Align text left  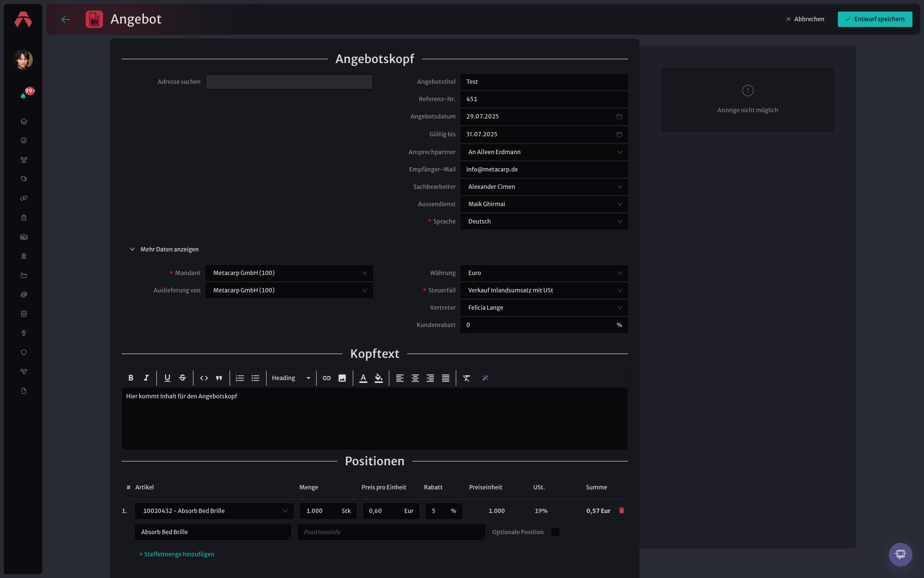click(400, 378)
